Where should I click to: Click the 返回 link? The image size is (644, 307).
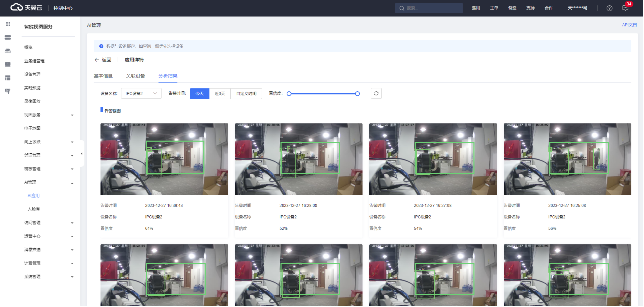pos(107,60)
